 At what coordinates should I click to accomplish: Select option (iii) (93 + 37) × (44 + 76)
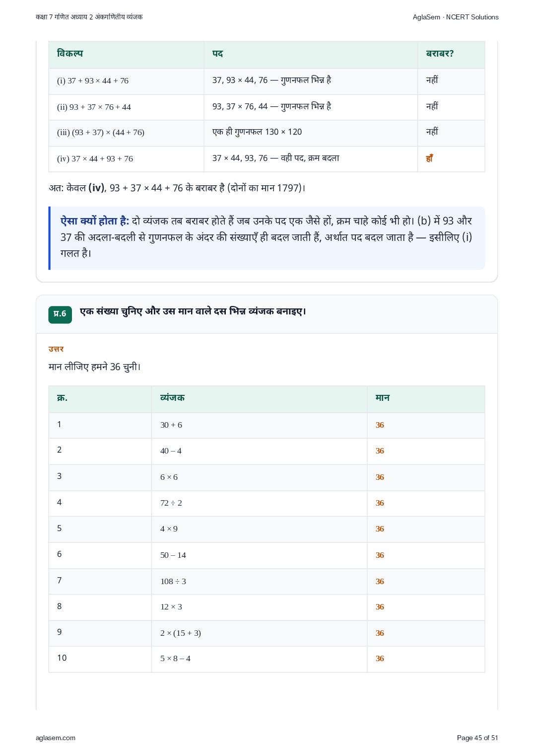pyautogui.click(x=101, y=132)
